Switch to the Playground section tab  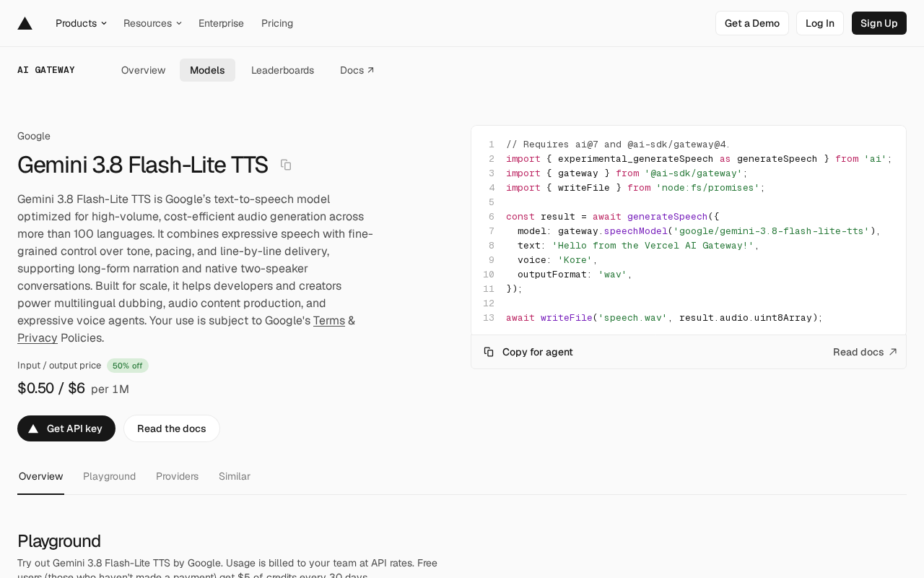(109, 476)
